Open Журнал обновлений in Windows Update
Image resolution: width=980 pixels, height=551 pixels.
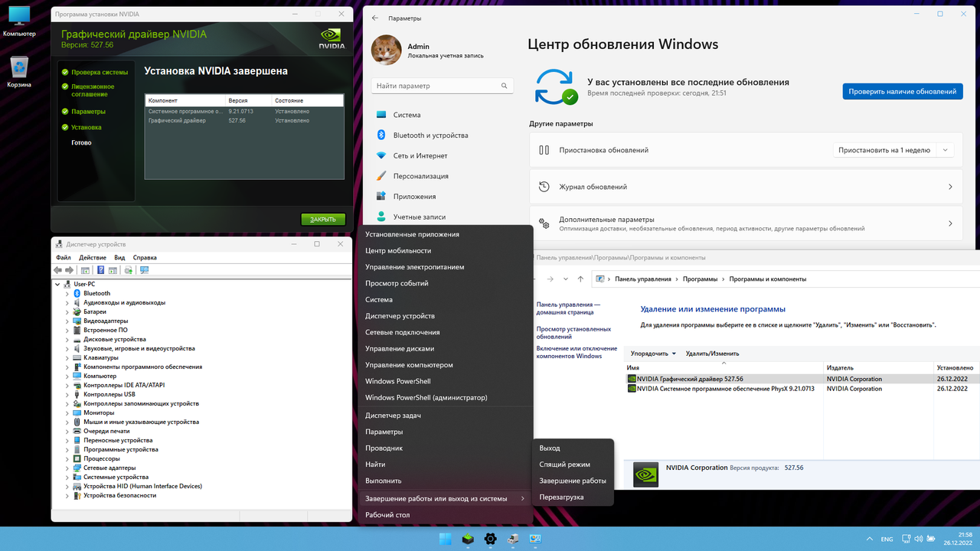(x=746, y=187)
